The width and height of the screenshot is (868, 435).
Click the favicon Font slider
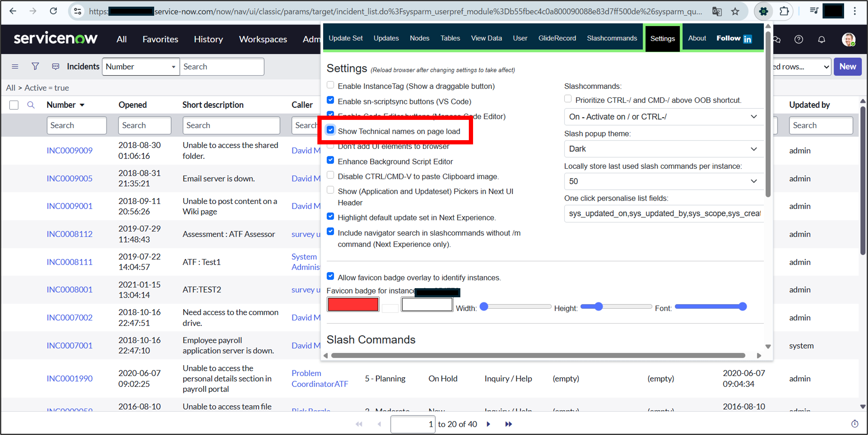point(711,306)
